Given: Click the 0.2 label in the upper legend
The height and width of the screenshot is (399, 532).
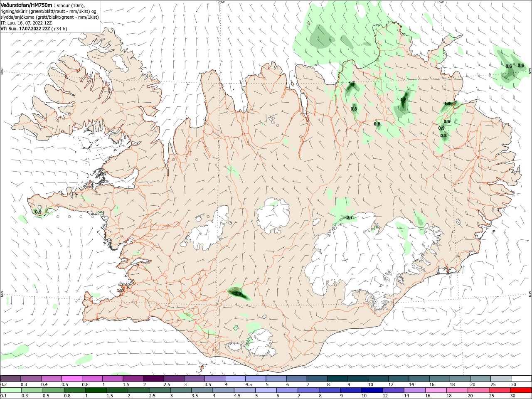Looking at the screenshot, I should tap(3, 385).
